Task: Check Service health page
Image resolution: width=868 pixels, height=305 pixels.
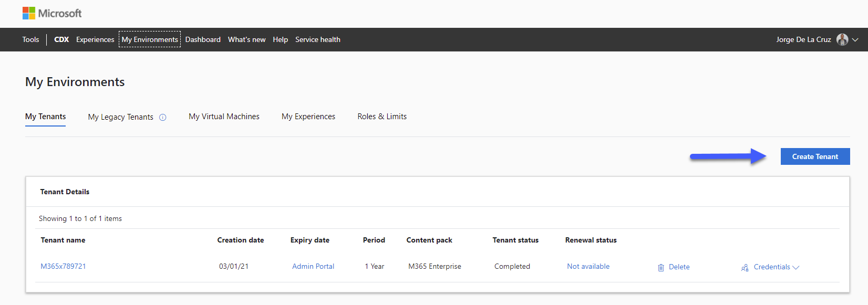Action: coord(318,39)
